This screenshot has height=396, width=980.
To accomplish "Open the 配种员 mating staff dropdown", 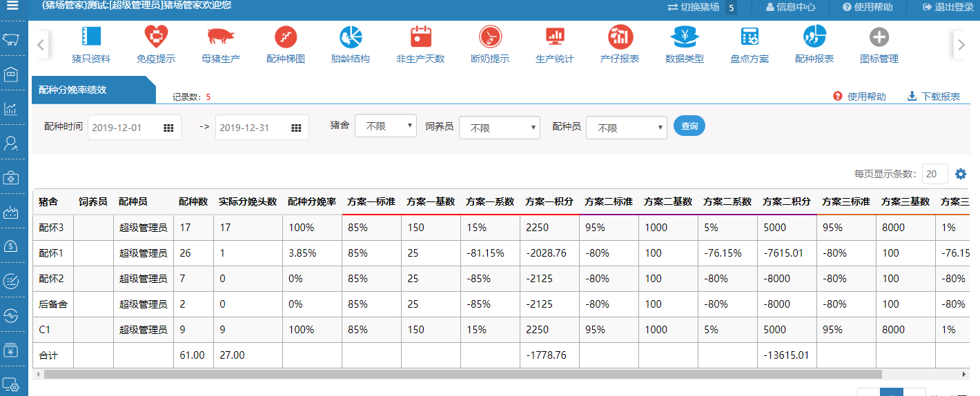I will tap(627, 128).
